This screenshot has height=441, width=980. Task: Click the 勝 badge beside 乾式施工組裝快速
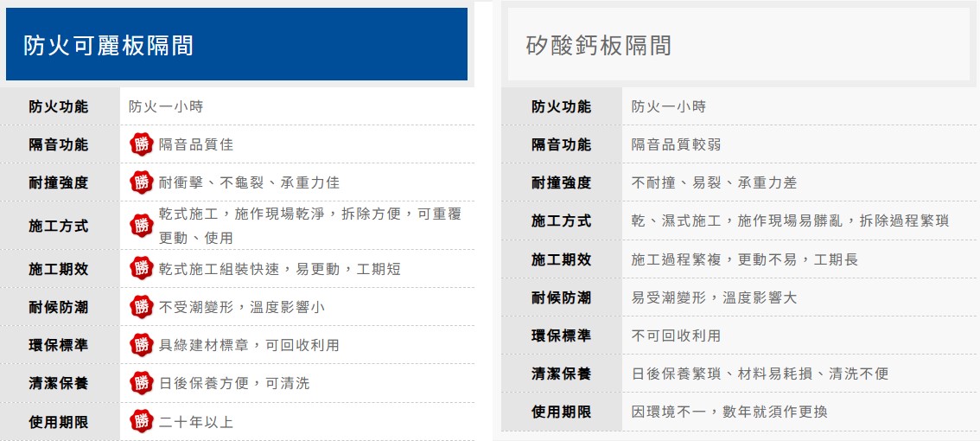[141, 269]
